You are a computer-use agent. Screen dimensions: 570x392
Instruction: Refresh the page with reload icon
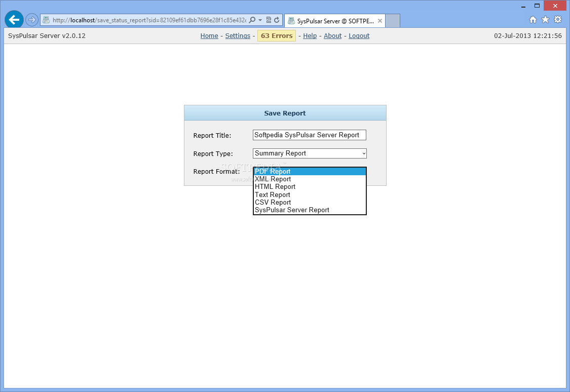point(277,20)
